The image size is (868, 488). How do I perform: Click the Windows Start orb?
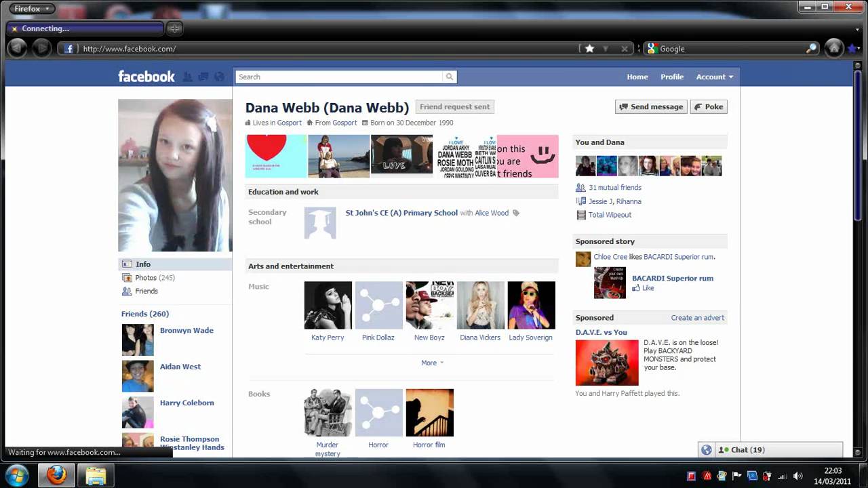16,475
